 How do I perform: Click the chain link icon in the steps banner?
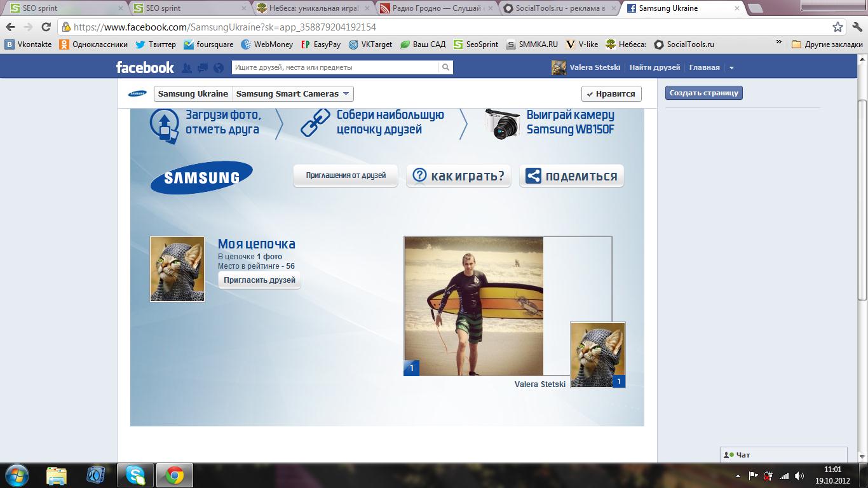[315, 123]
